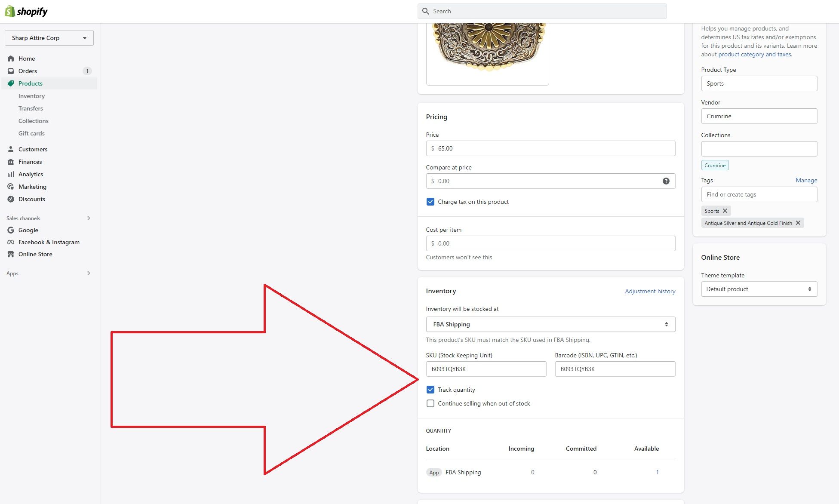
Task: Open the FBA Shipping location dropdown
Action: coord(550,324)
